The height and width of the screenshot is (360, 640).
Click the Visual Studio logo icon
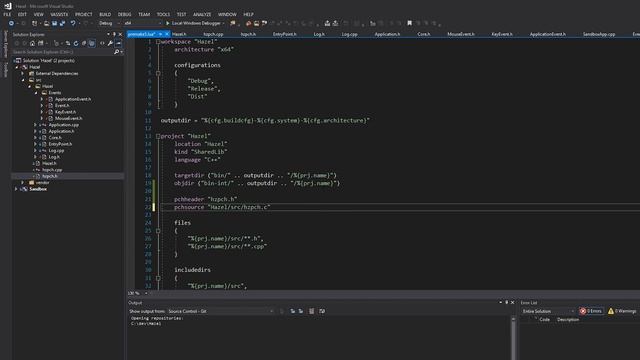8,6
